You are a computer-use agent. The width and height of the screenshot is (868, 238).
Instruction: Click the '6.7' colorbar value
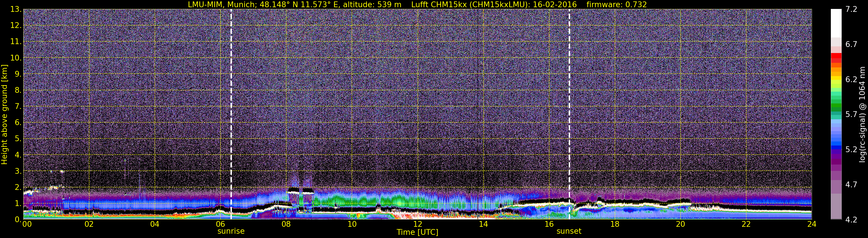click(x=851, y=44)
